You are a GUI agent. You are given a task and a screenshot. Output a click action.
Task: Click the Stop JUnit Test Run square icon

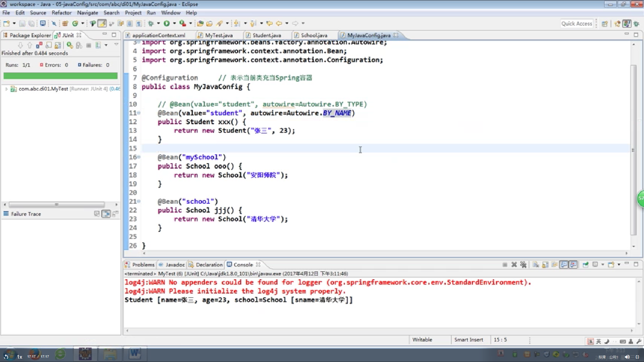(x=89, y=45)
